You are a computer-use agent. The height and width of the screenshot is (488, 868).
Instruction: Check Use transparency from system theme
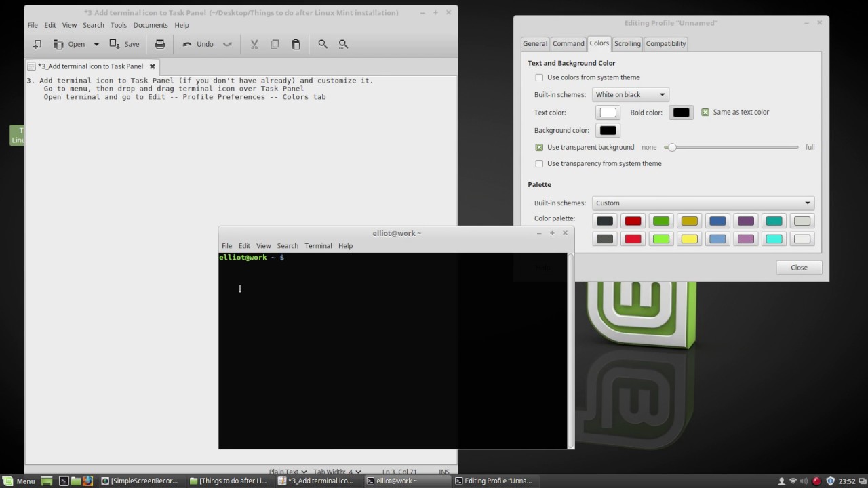[x=539, y=163]
